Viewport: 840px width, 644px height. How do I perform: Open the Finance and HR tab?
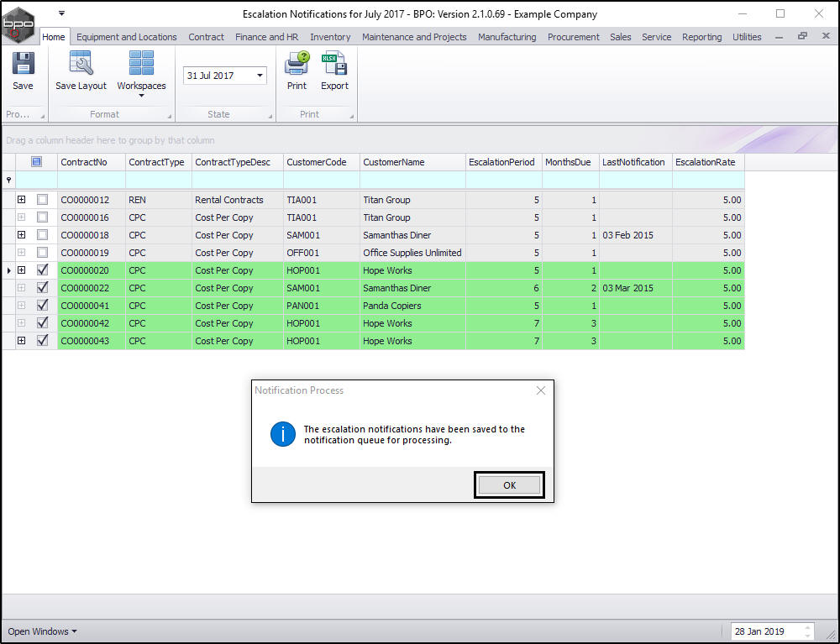(267, 37)
